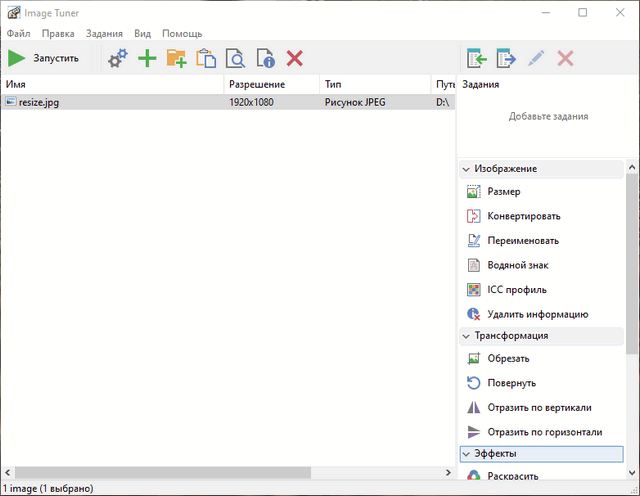Open the Задания menu
The height and width of the screenshot is (496, 640).
(104, 33)
